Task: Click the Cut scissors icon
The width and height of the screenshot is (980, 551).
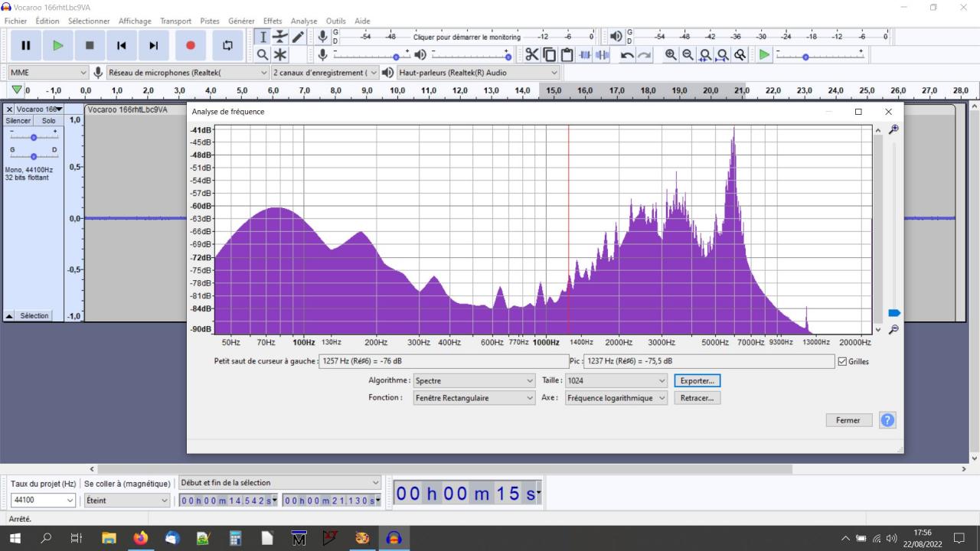Action: [531, 54]
